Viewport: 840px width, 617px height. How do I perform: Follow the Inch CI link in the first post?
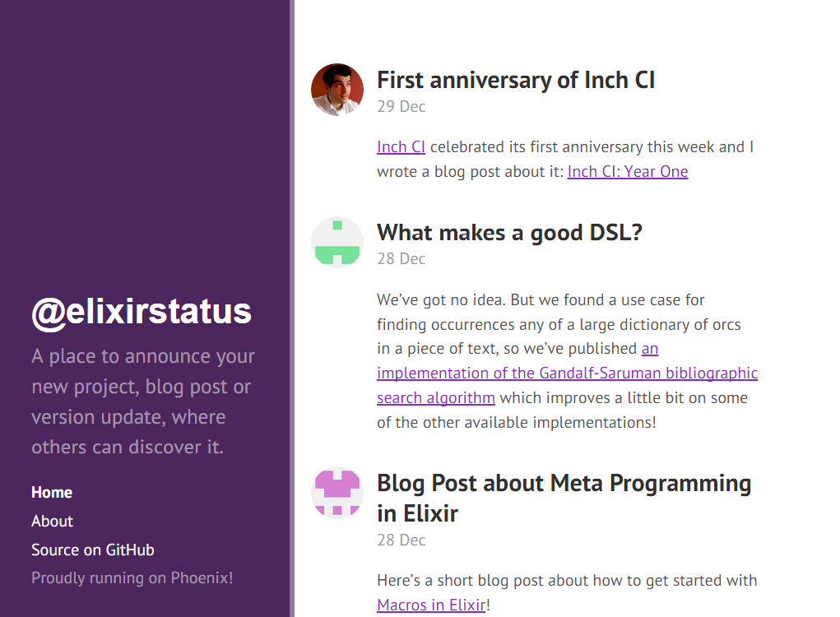click(401, 146)
